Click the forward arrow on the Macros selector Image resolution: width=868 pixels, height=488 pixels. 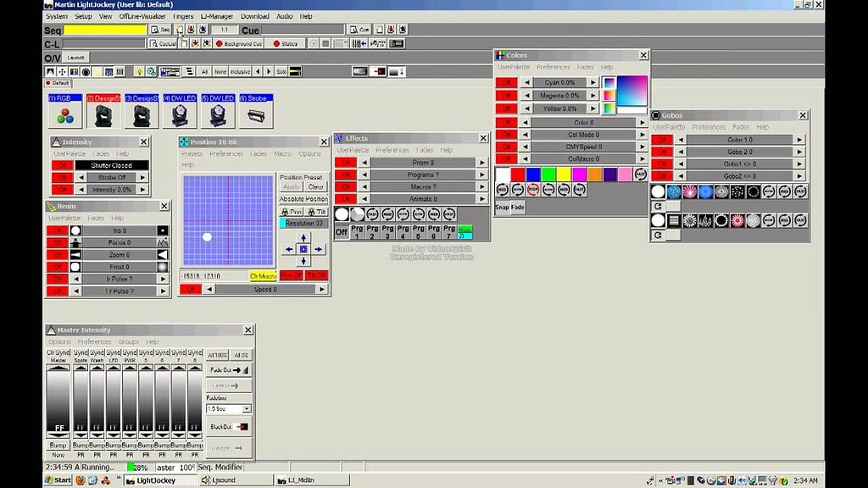(x=481, y=186)
